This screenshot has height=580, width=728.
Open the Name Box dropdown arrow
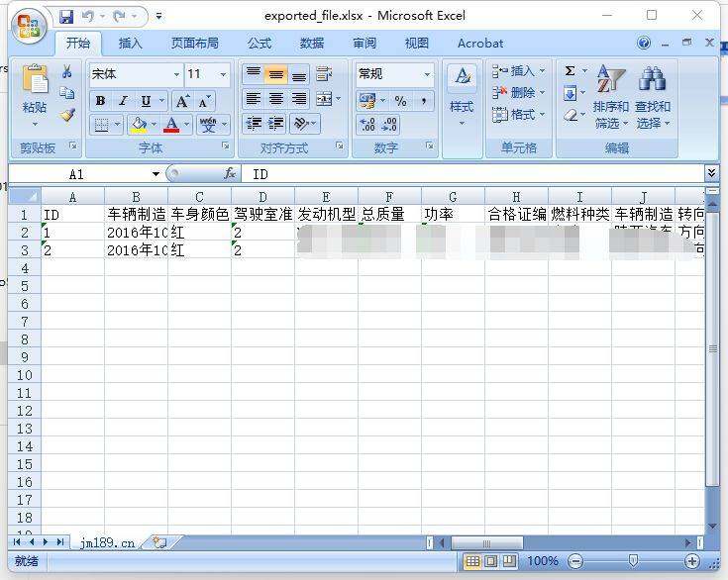(x=156, y=174)
